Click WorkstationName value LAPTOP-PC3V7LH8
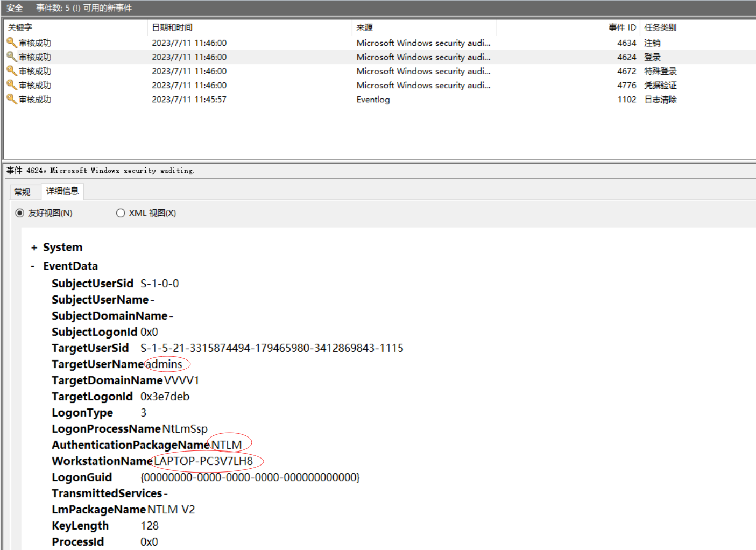 (x=203, y=461)
